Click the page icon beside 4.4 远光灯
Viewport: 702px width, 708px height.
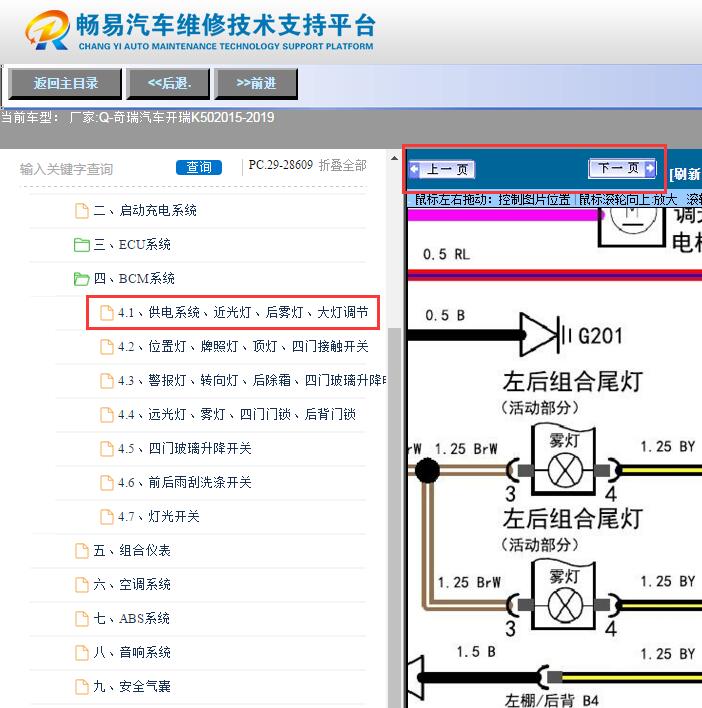pyautogui.click(x=107, y=414)
